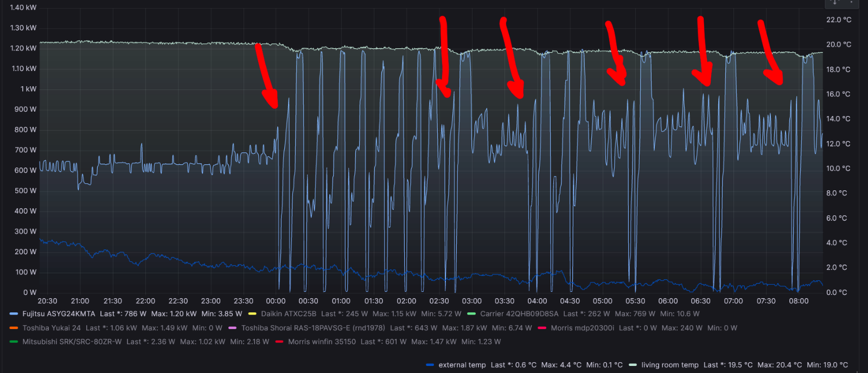Viewport: 868px width, 373px height.
Task: Click the 20.0 °C temperature axis label
Action: [x=839, y=44]
